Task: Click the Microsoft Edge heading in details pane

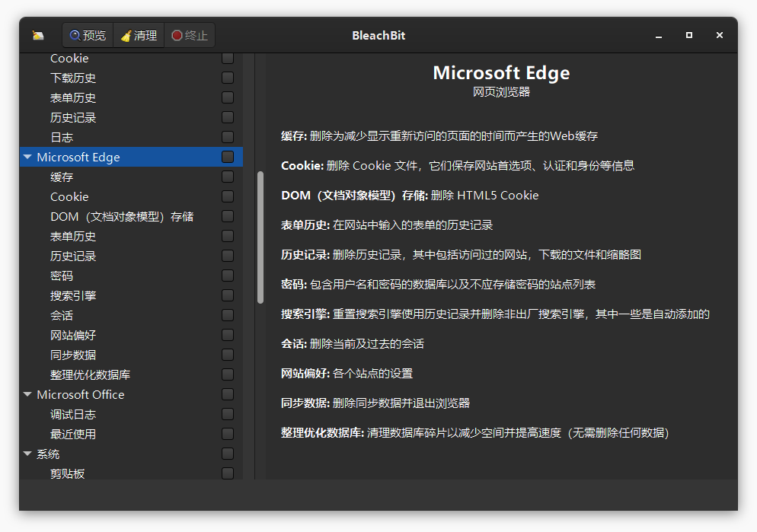Action: tap(501, 73)
